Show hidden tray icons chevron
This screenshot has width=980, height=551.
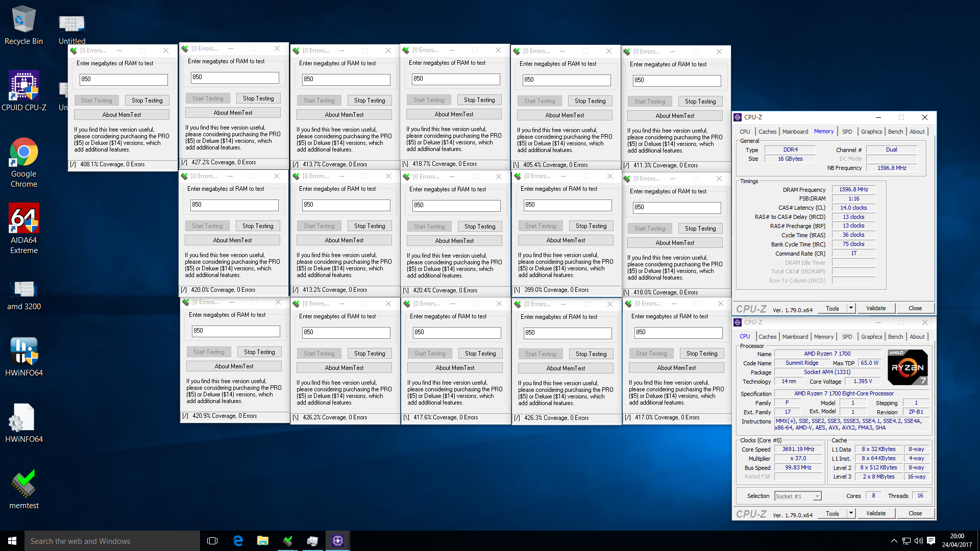[894, 541]
